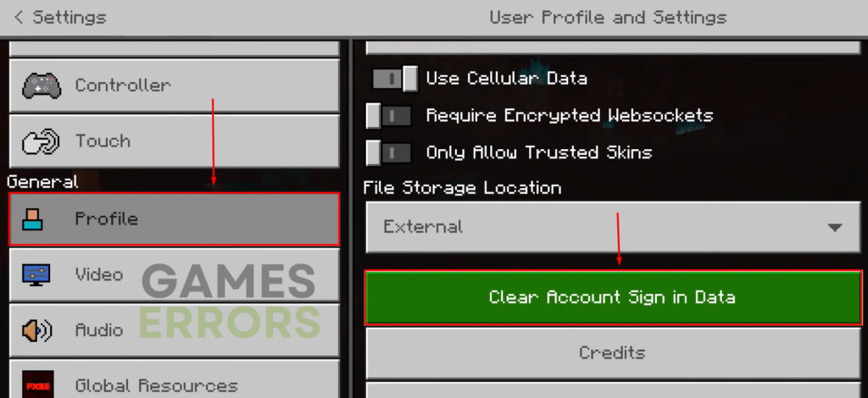Select the External storage value text

(423, 227)
